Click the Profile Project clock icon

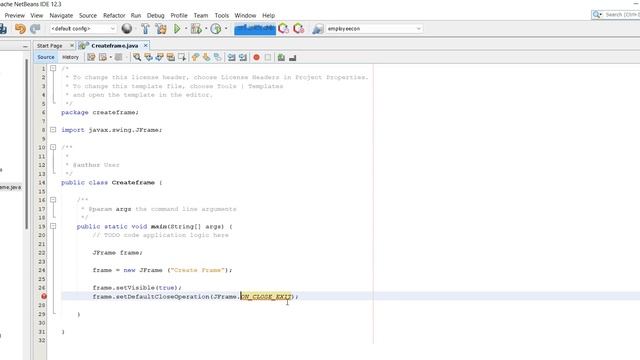(216, 29)
